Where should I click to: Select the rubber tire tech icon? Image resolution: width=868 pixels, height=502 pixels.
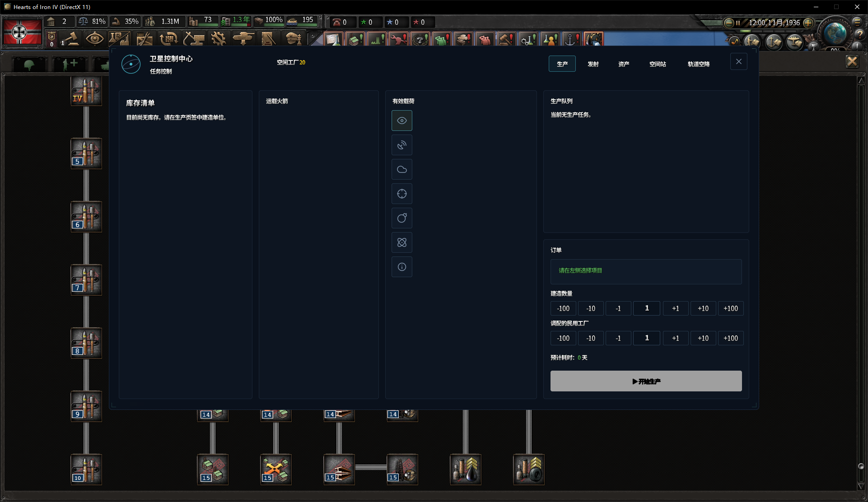[x=529, y=469]
